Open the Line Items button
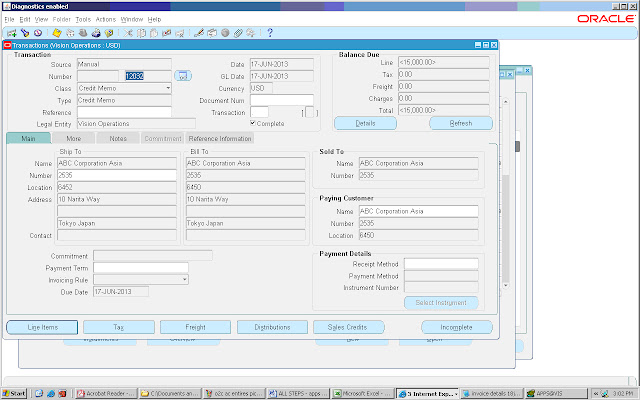 pos(42,327)
